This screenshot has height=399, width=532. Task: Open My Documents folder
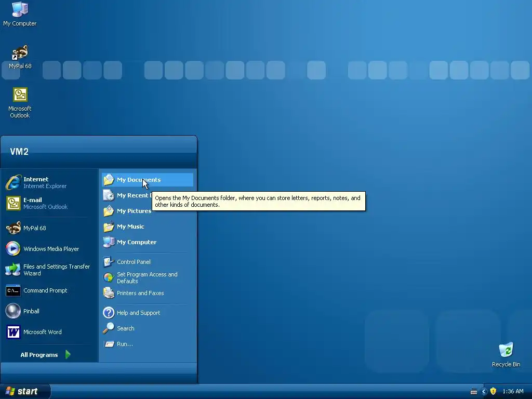coord(148,180)
